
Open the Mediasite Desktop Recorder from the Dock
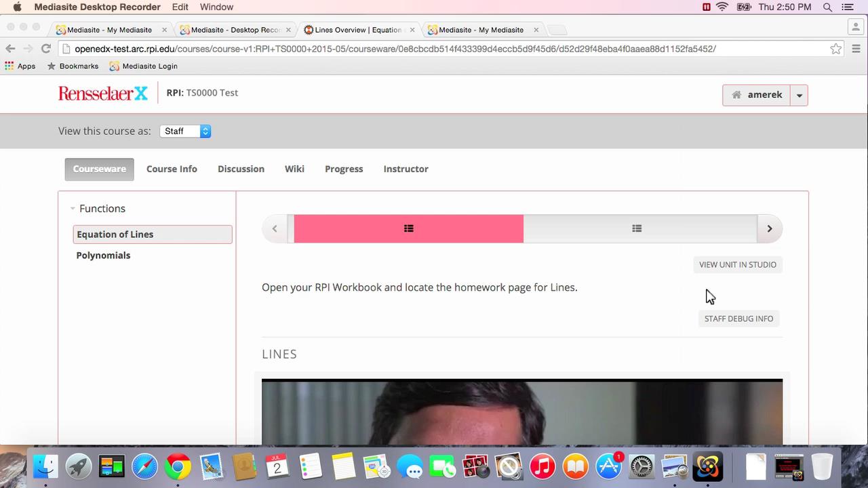tap(707, 466)
